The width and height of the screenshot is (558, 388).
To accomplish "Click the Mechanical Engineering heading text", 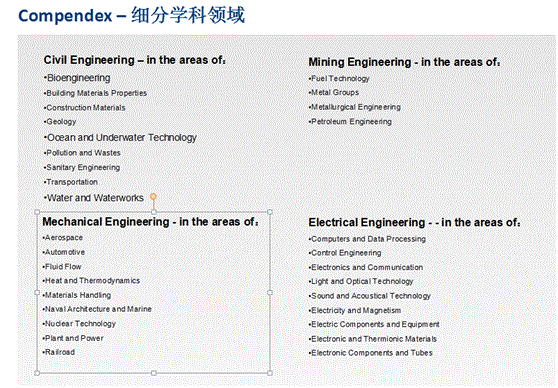I will [x=150, y=222].
